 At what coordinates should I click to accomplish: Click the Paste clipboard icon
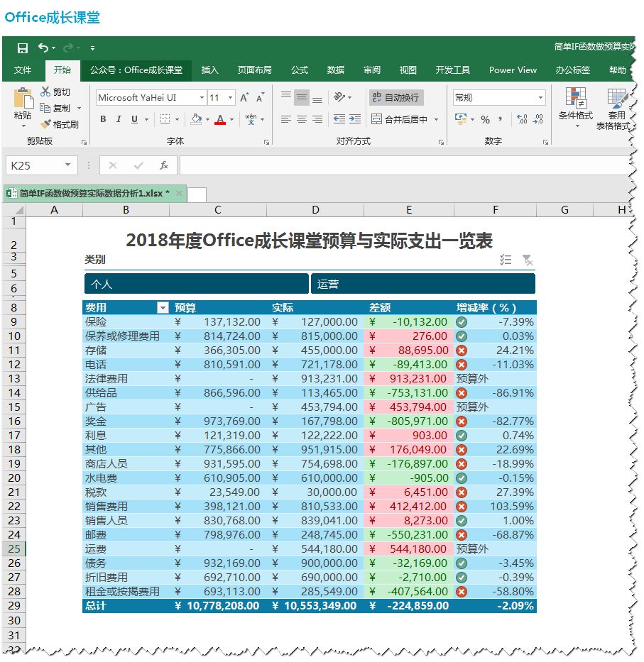pyautogui.click(x=23, y=99)
